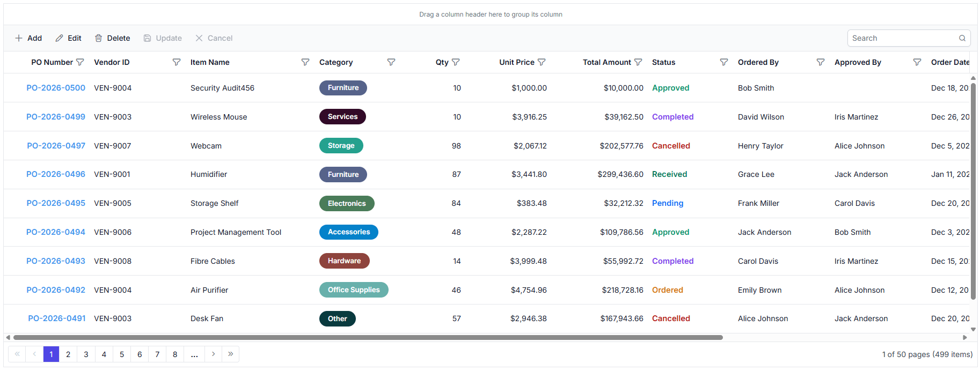Select page 4 in the pager
Image resolution: width=980 pixels, height=371 pixels.
click(x=104, y=354)
